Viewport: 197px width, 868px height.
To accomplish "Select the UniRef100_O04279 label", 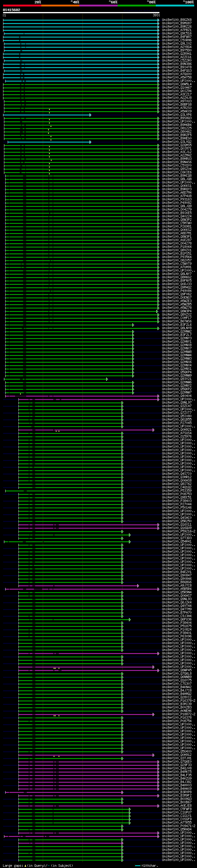I will [x=177, y=210].
